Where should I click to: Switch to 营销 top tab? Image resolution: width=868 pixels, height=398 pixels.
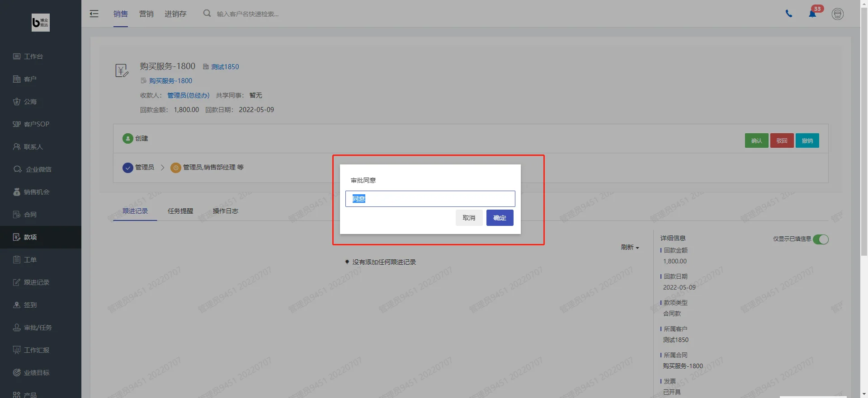[x=146, y=14]
